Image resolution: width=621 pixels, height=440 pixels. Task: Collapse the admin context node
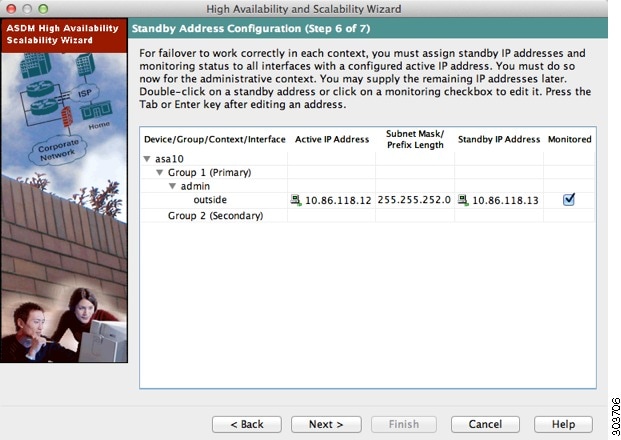tap(172, 186)
